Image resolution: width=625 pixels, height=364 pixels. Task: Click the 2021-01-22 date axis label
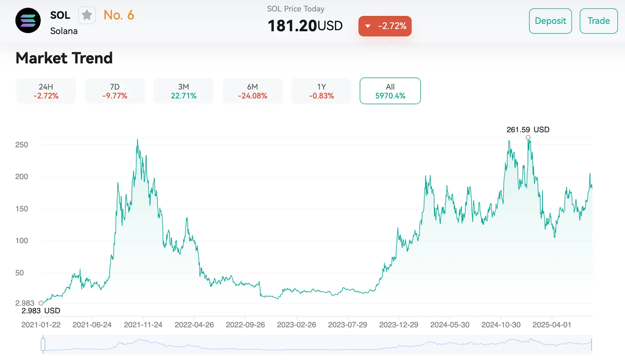pyautogui.click(x=41, y=325)
